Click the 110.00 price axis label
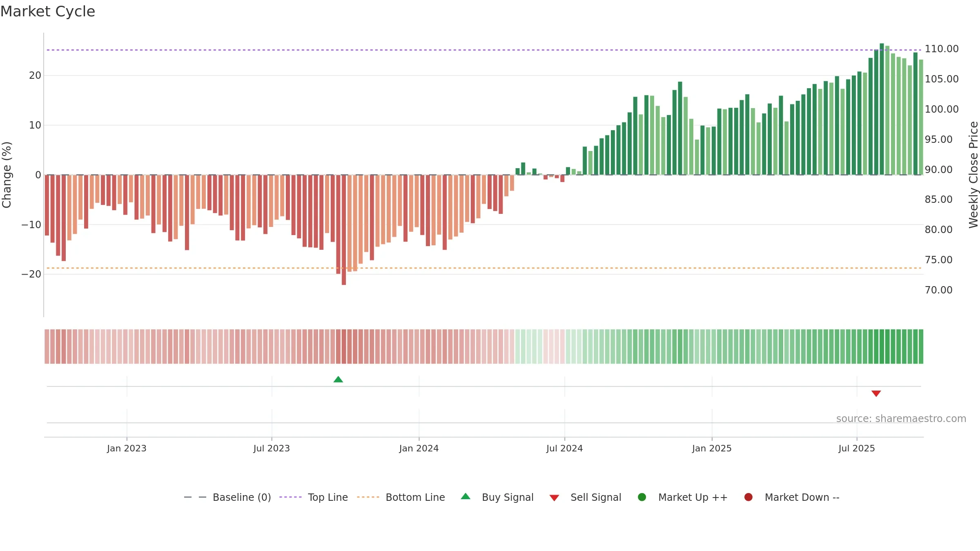The width and height of the screenshot is (980, 551). [942, 49]
